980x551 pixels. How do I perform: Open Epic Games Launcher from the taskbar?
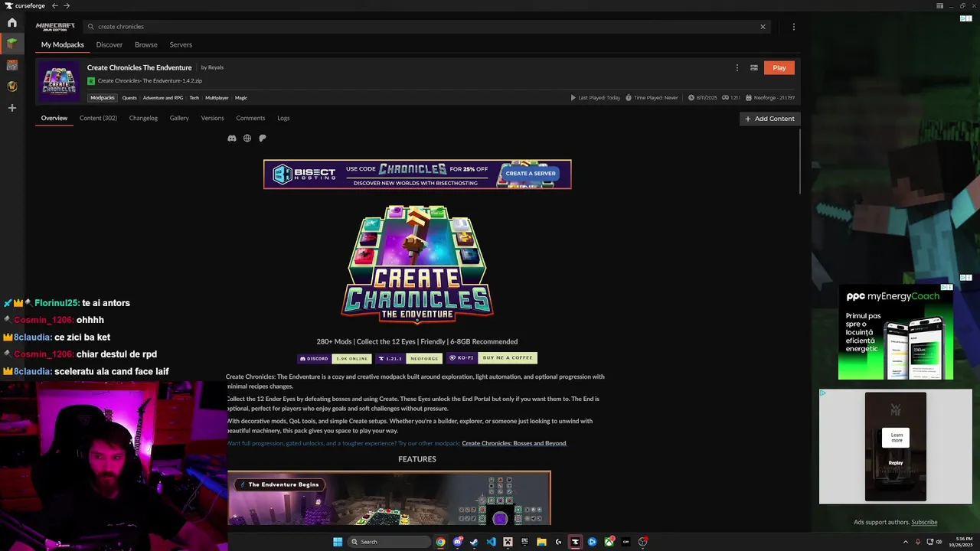524,542
